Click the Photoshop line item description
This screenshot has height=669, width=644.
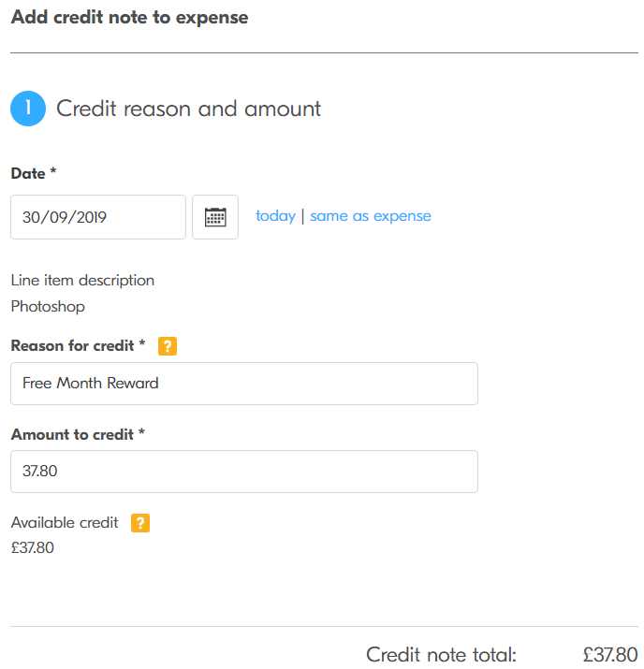[48, 306]
